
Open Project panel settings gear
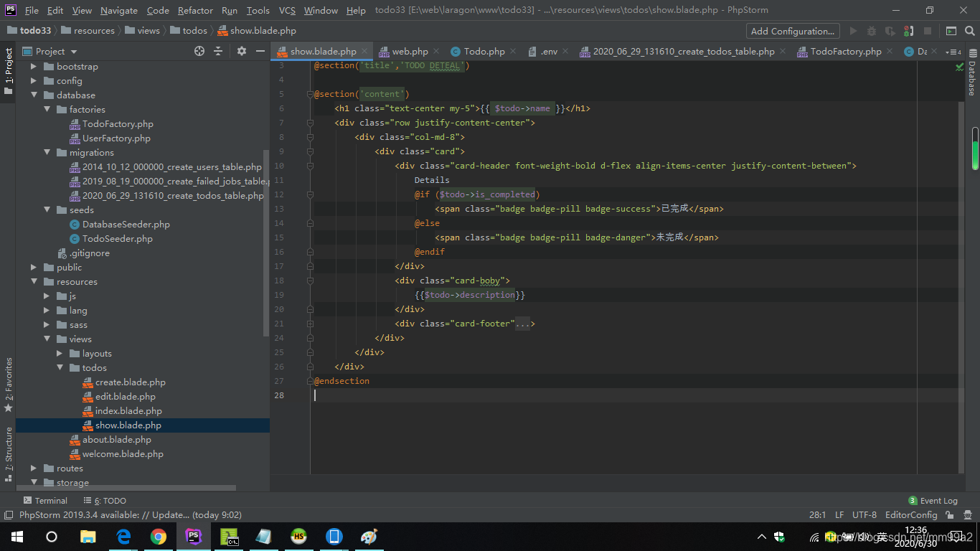242,51
